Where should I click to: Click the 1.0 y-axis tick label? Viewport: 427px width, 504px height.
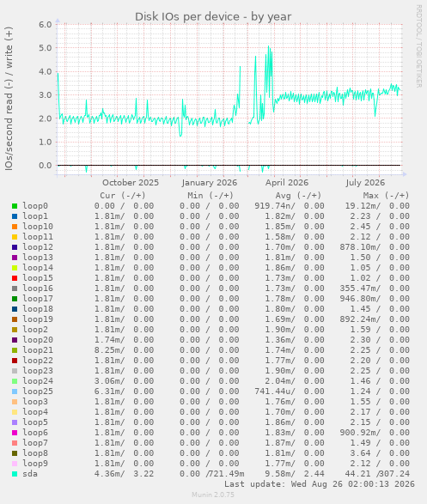[x=46, y=142]
